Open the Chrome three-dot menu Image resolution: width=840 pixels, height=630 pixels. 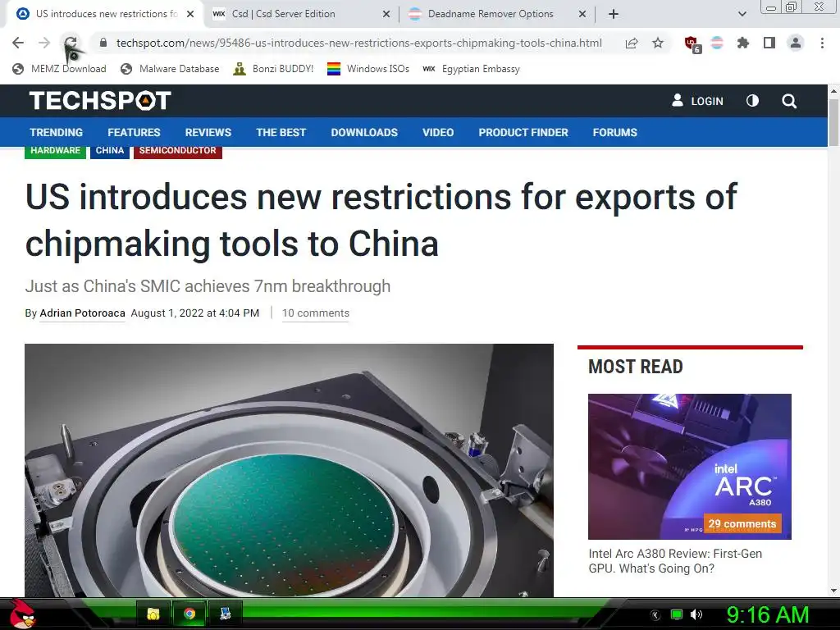tap(822, 43)
